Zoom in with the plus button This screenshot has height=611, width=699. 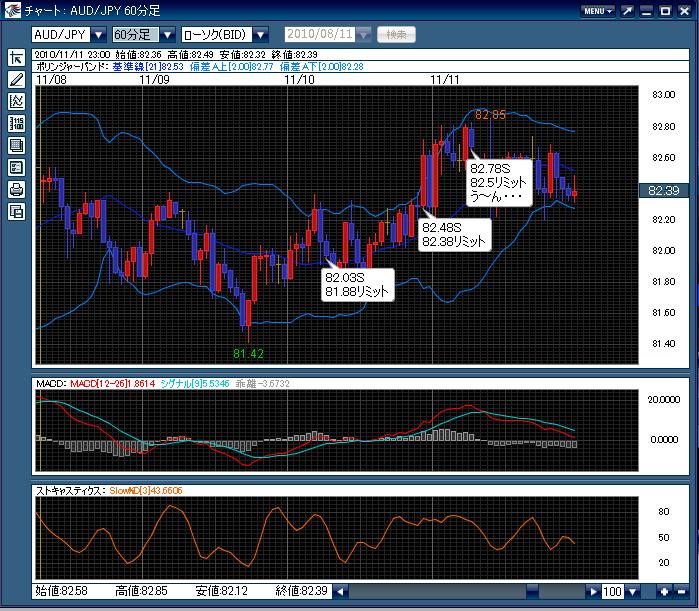click(x=664, y=592)
